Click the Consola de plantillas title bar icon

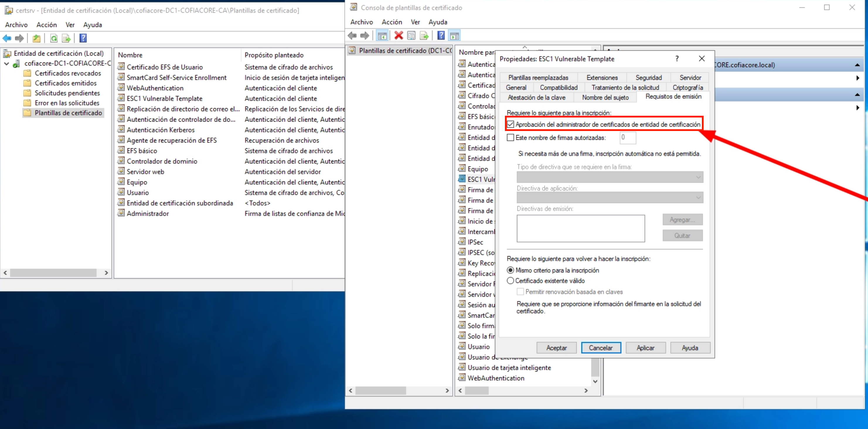pyautogui.click(x=353, y=7)
